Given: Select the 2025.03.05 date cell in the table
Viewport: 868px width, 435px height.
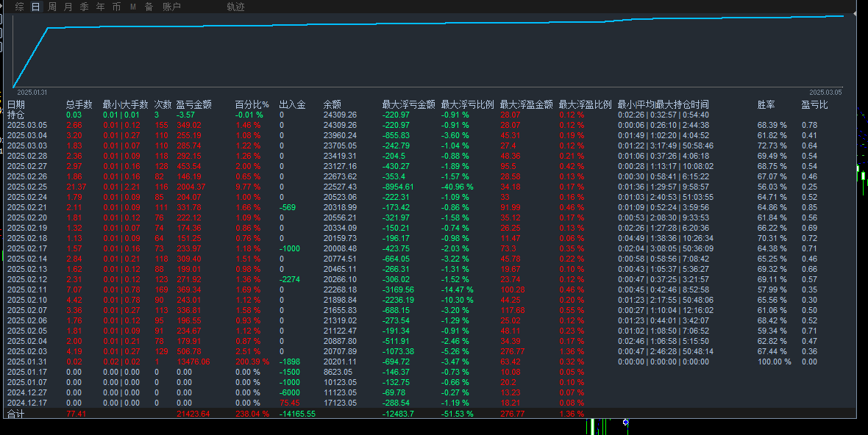Looking at the screenshot, I should (x=27, y=126).
